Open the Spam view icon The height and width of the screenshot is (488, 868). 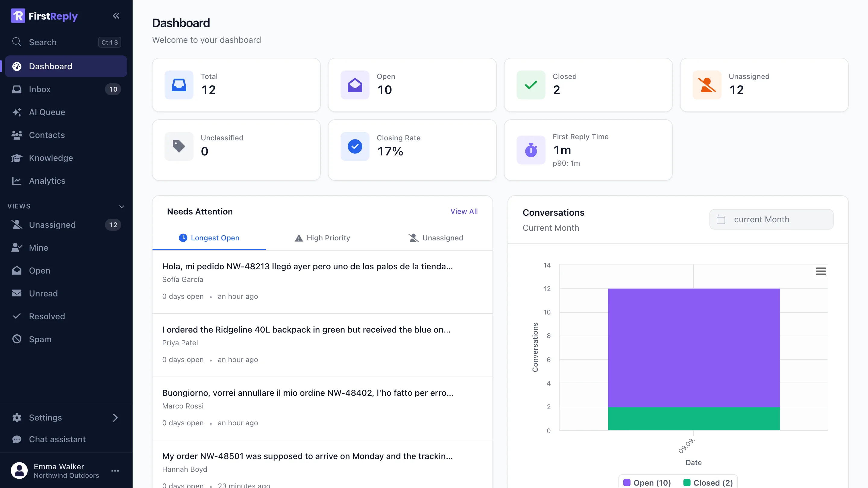[x=17, y=339]
